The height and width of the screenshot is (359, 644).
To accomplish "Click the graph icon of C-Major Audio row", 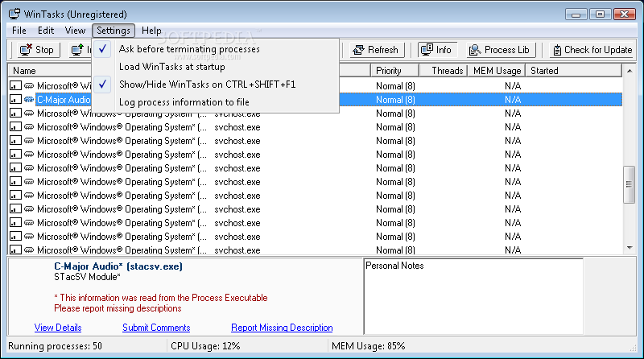I will coord(15,99).
